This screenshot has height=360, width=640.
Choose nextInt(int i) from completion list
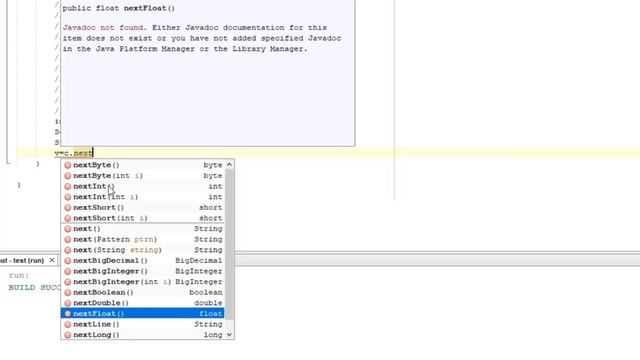click(142, 197)
